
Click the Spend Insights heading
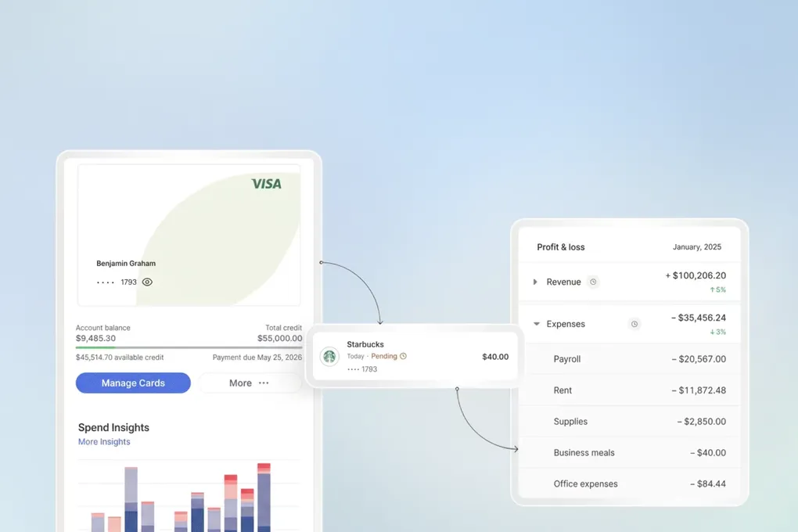[x=113, y=428]
